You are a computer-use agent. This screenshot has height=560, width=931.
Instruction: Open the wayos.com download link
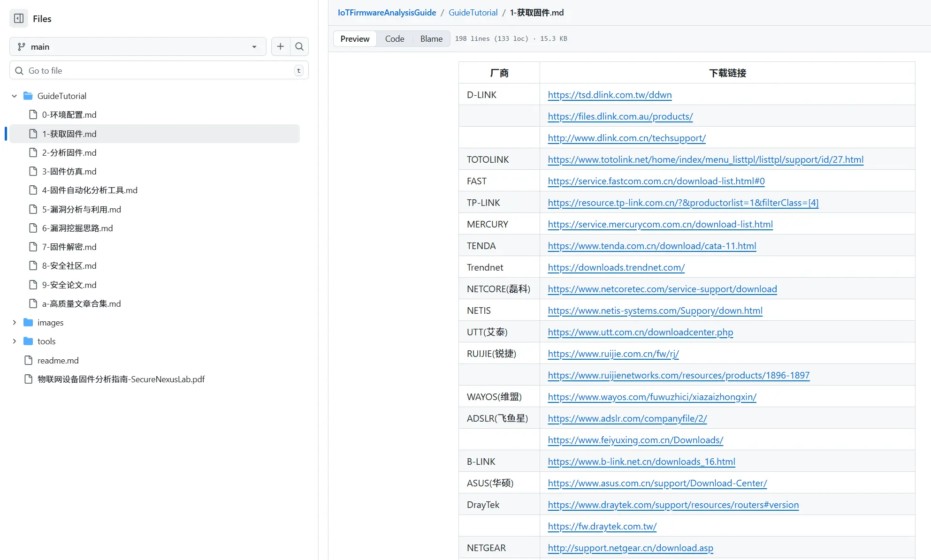point(652,397)
